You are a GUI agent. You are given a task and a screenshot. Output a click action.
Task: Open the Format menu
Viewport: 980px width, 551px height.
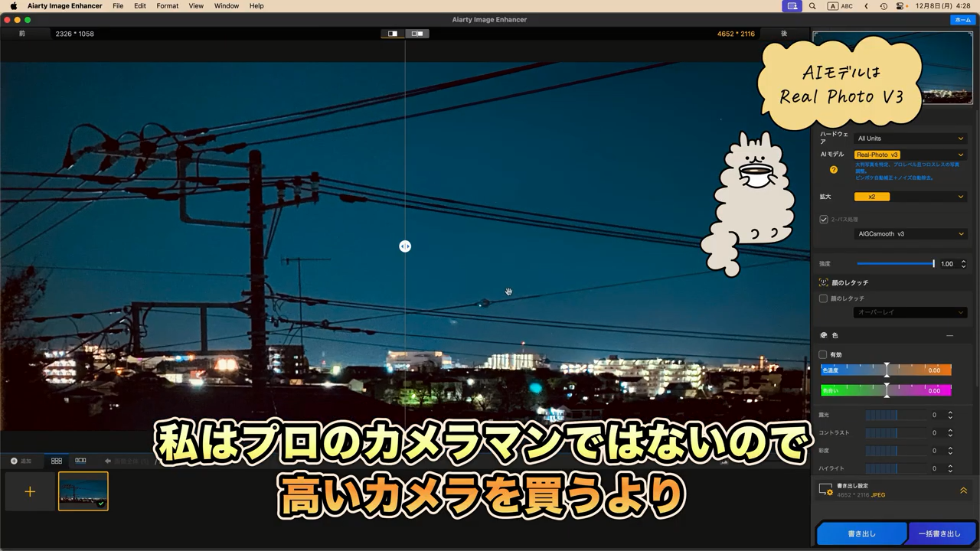(167, 6)
